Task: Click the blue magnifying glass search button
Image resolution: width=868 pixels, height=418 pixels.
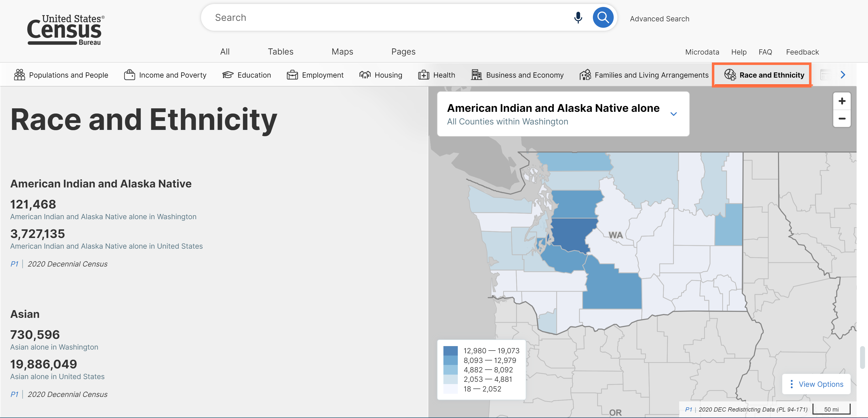Action: [603, 18]
